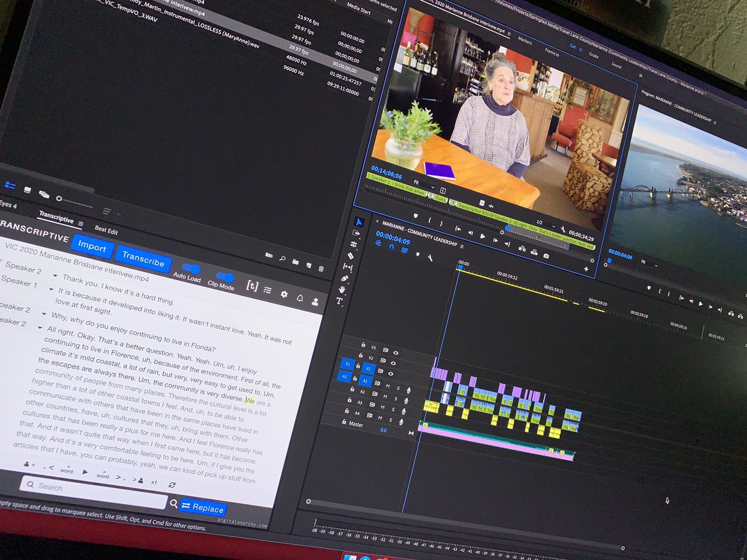Viewport: 747px width, 560px height.
Task: Switch to Beat Edit tab
Action: pyautogui.click(x=106, y=230)
